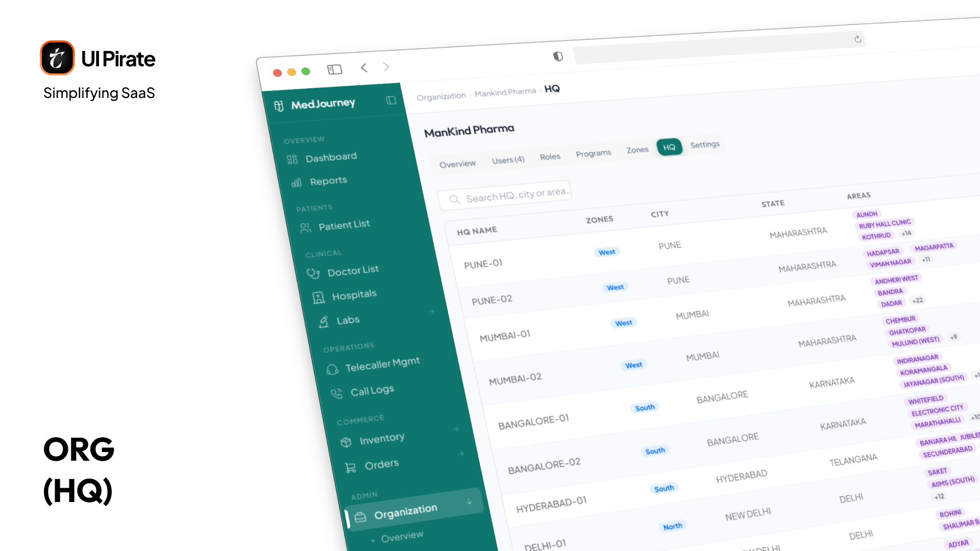Show the +14 more areas for PUNE-01
980x551 pixels.
[x=906, y=233]
